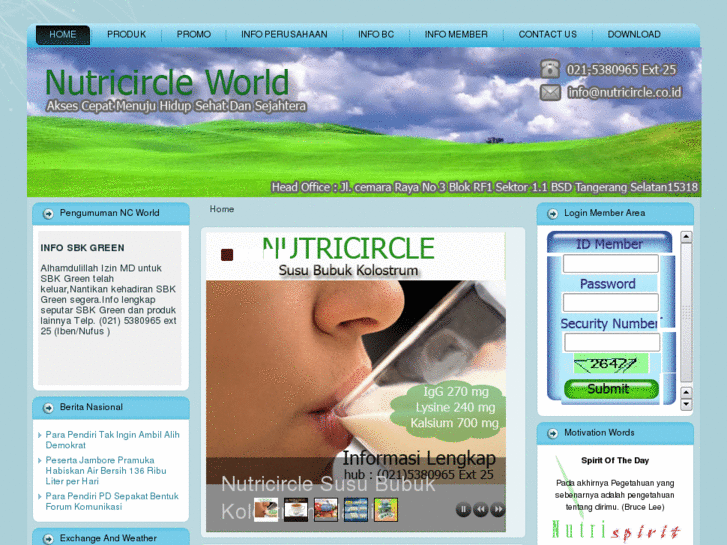Go to previous slide in slideshow
This screenshot has width=727, height=545.
pyautogui.click(x=481, y=510)
